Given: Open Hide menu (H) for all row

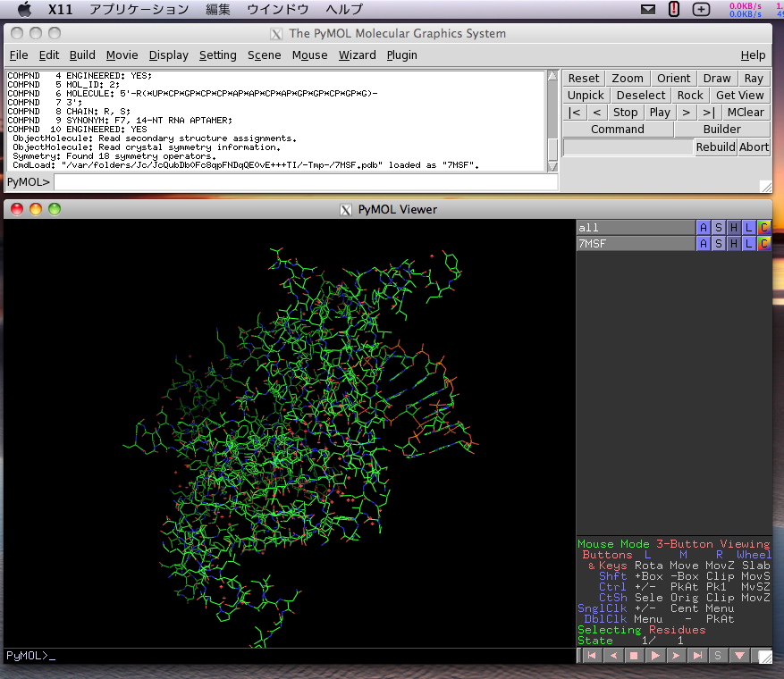Looking at the screenshot, I should (734, 227).
